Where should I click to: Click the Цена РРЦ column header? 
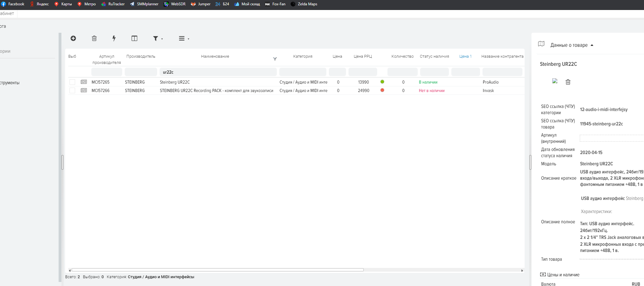click(363, 56)
